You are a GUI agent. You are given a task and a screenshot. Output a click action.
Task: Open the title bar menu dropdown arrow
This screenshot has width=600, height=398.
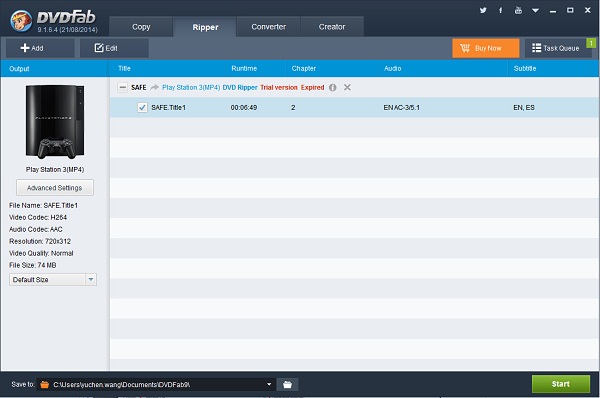[535, 10]
